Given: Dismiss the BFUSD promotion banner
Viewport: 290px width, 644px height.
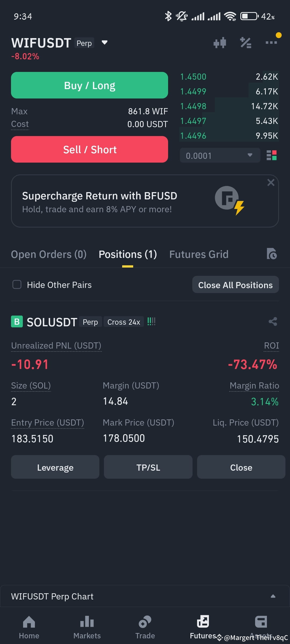Looking at the screenshot, I should [271, 182].
